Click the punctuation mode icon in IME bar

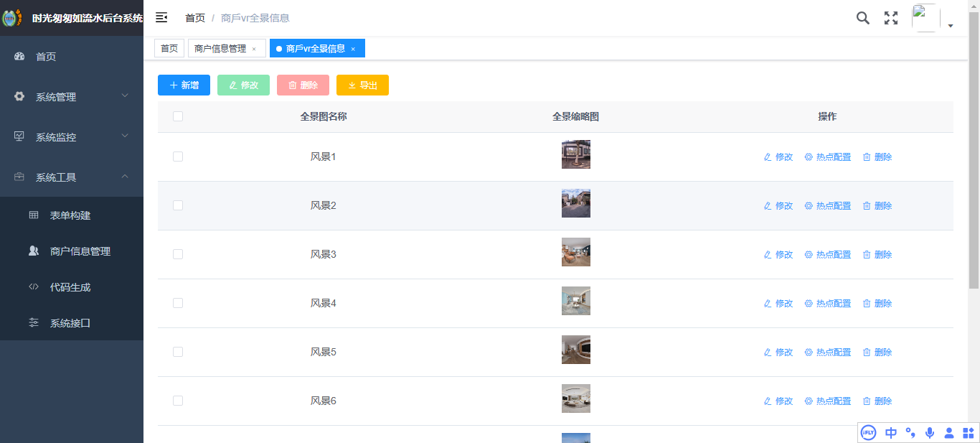click(910, 432)
